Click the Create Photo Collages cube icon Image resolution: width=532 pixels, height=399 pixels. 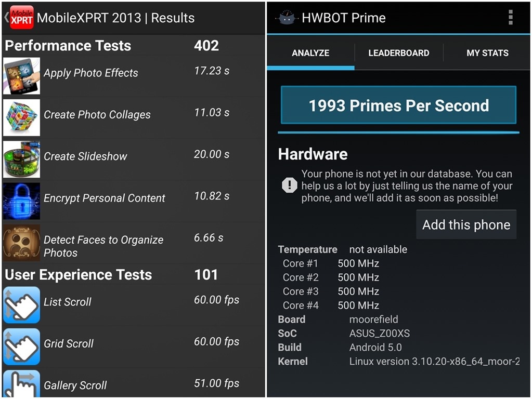(x=21, y=117)
